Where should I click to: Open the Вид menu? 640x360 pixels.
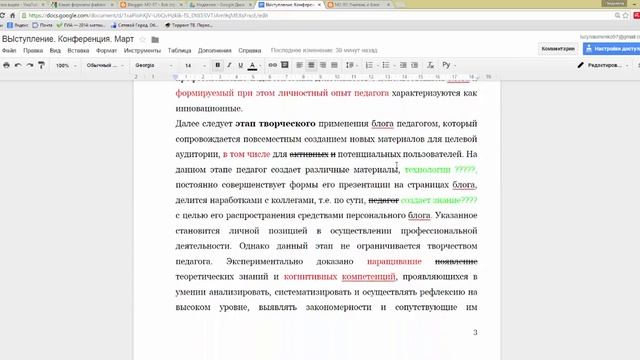[x=55, y=51]
